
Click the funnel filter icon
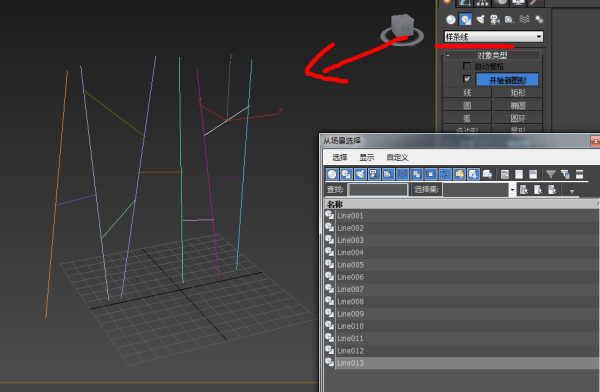[551, 175]
